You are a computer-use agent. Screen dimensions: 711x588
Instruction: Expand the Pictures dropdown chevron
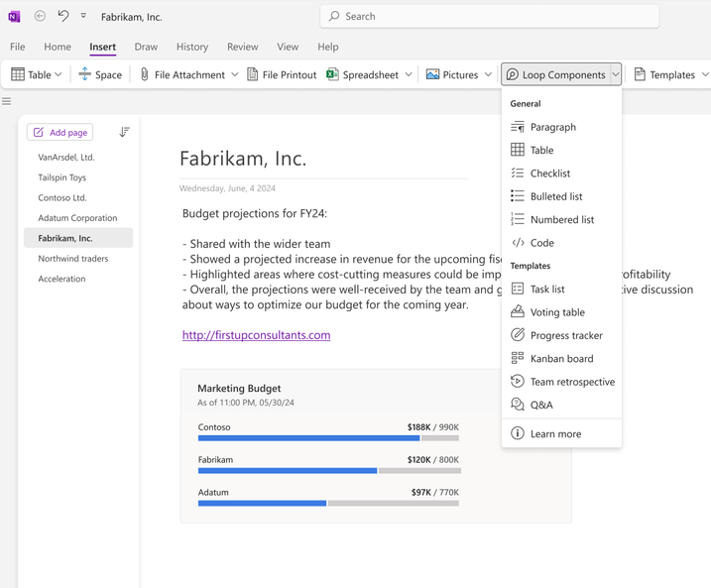(488, 74)
